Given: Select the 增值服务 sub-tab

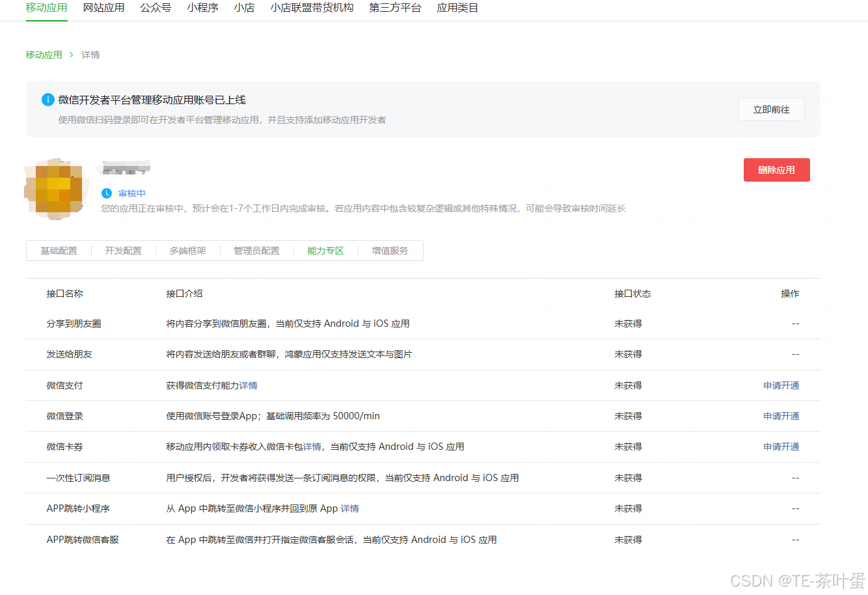Looking at the screenshot, I should click(390, 251).
